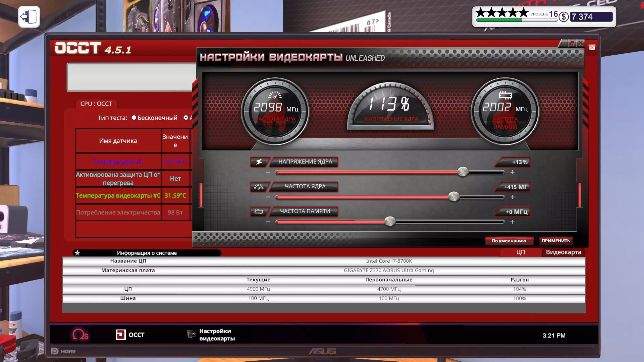Image resolution: width=644 pixels, height=362 pixels.
Task: Click the star icon beside system information
Action: [77, 253]
